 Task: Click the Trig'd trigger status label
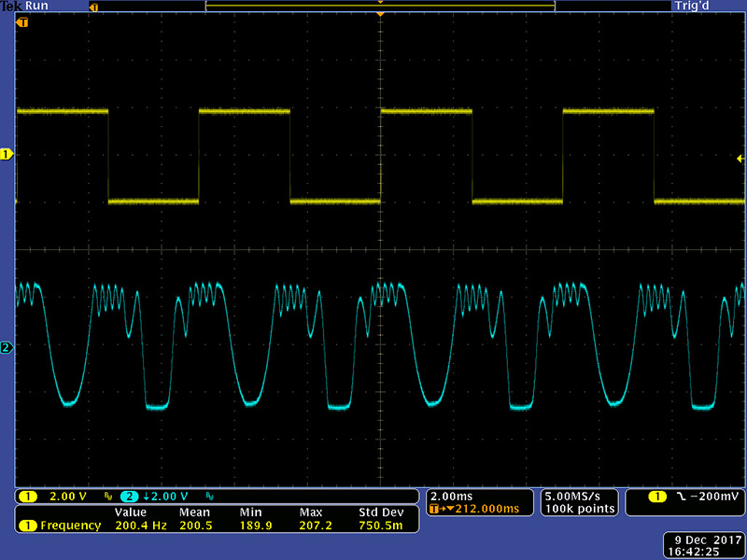pyautogui.click(x=692, y=6)
